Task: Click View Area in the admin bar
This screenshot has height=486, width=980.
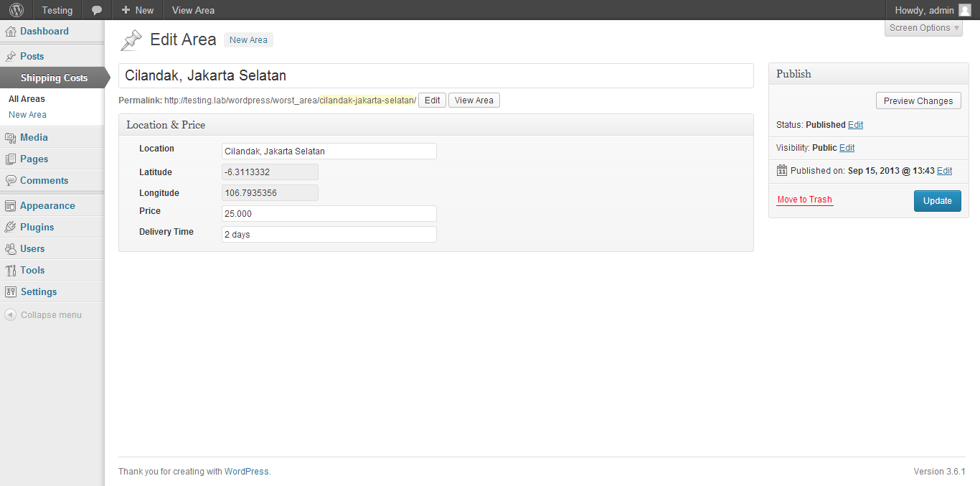Action: [x=193, y=10]
